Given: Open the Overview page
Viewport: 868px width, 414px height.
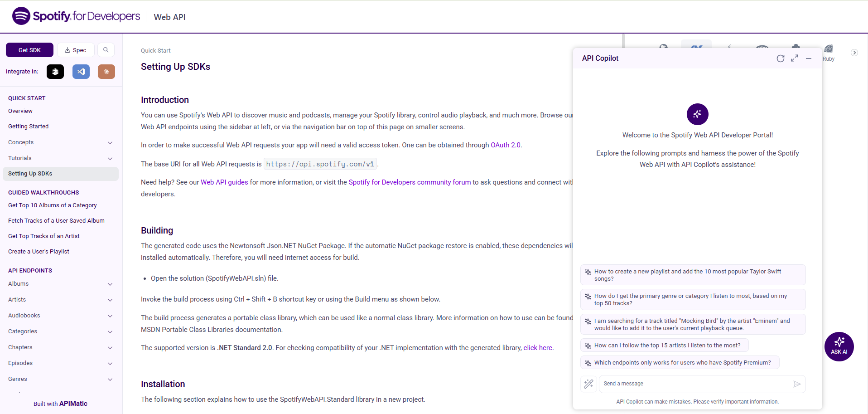Looking at the screenshot, I should pyautogui.click(x=20, y=111).
